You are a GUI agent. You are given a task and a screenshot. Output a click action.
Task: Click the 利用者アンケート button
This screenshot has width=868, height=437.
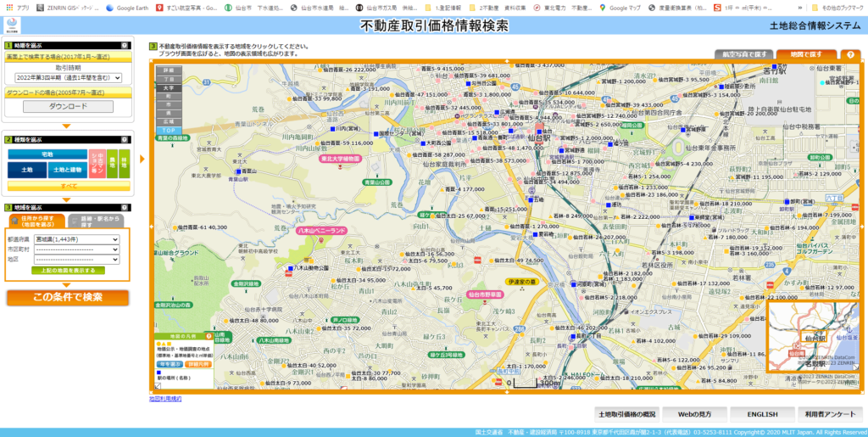tap(831, 414)
